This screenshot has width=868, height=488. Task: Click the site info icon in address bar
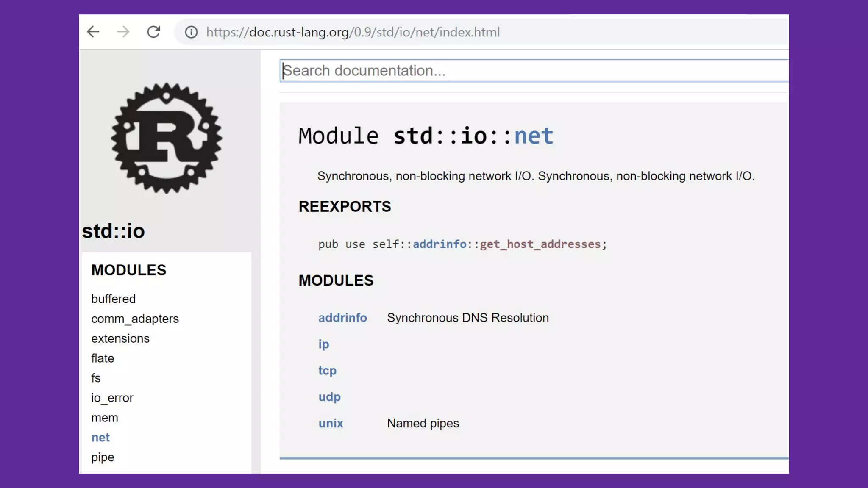191,32
